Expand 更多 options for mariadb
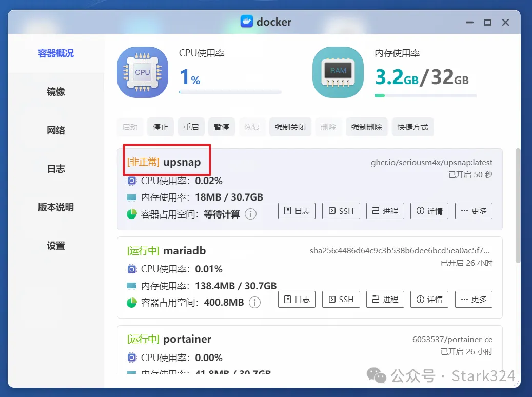Viewport: 532px width, 397px height. [x=474, y=299]
